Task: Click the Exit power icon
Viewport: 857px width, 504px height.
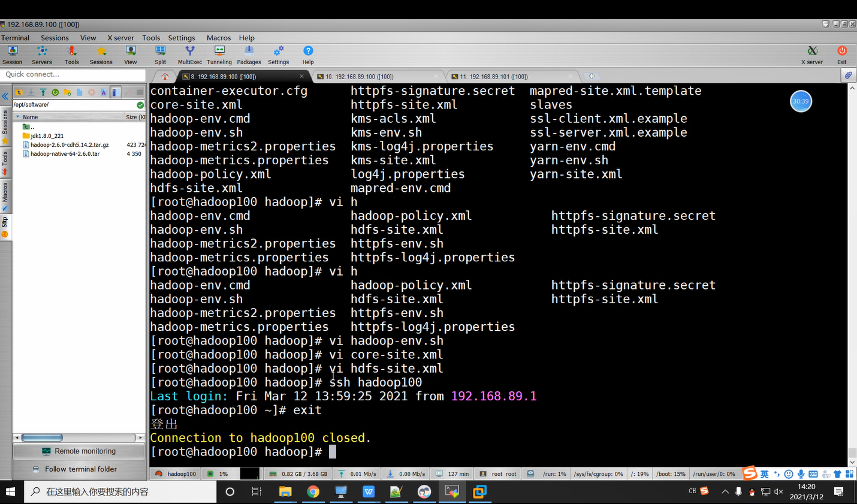Action: 842,55
